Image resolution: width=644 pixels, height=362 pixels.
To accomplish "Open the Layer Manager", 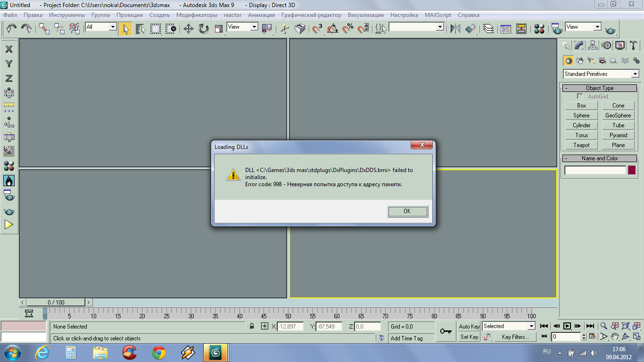I will click(x=489, y=29).
